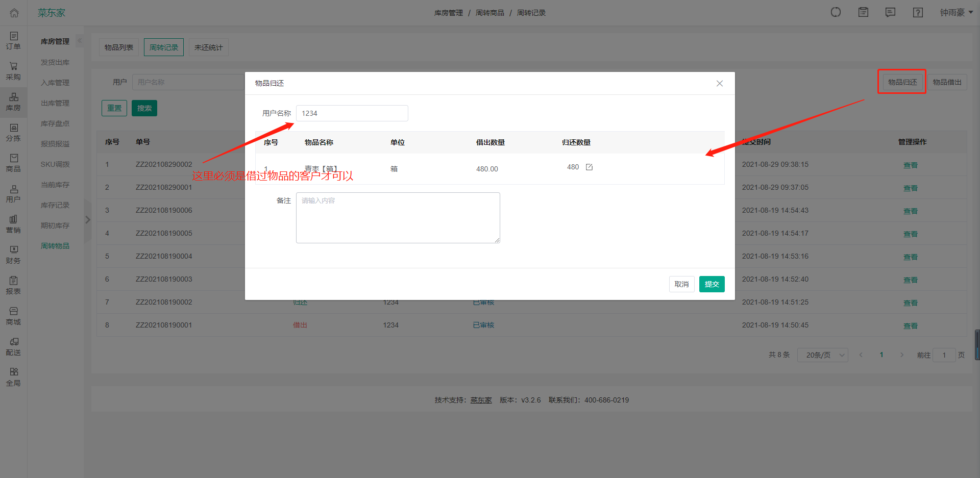Click the 用户名称 input field containing 1234
The image size is (980, 478).
352,113
